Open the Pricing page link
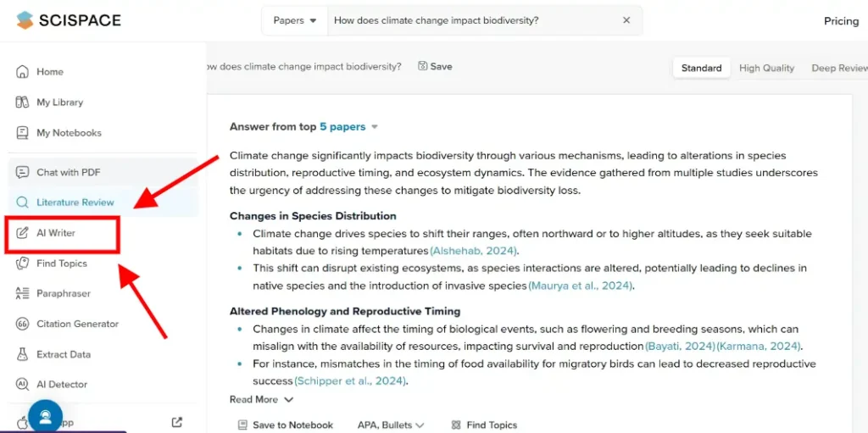The width and height of the screenshot is (868, 433). [x=841, y=21]
